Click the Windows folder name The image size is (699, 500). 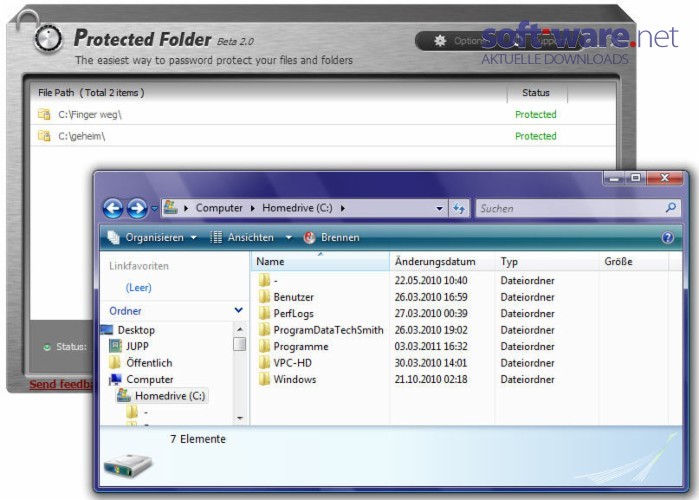pyautogui.click(x=295, y=380)
